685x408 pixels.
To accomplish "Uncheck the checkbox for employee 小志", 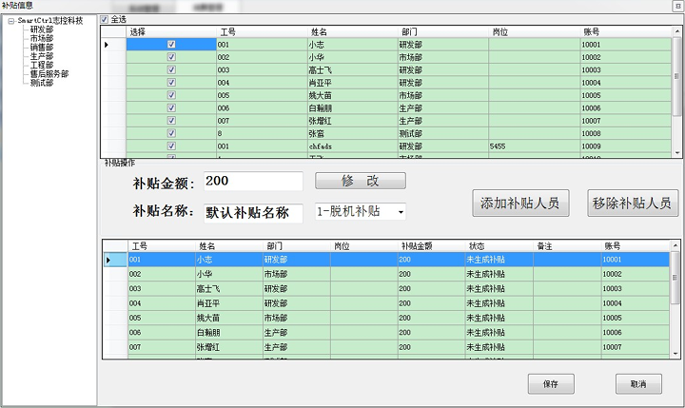I will (x=170, y=45).
